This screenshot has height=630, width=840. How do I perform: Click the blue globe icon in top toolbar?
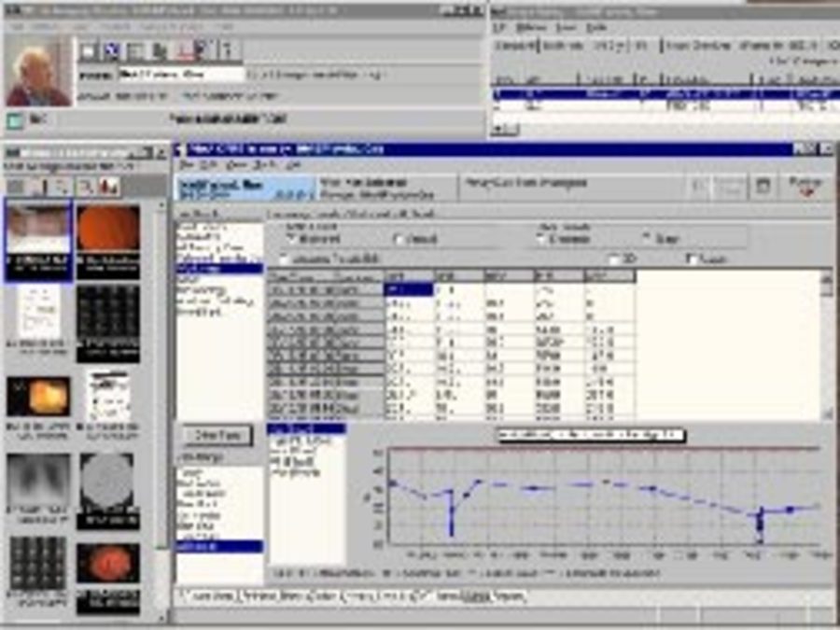[111, 51]
